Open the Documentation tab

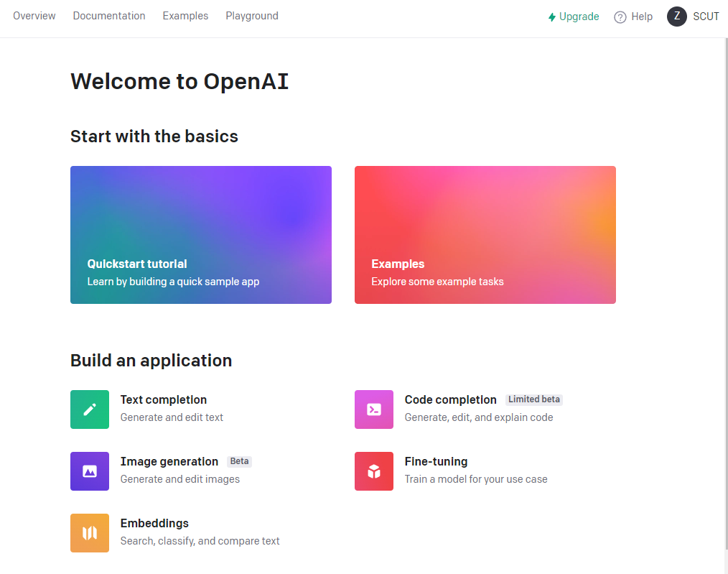tap(109, 16)
